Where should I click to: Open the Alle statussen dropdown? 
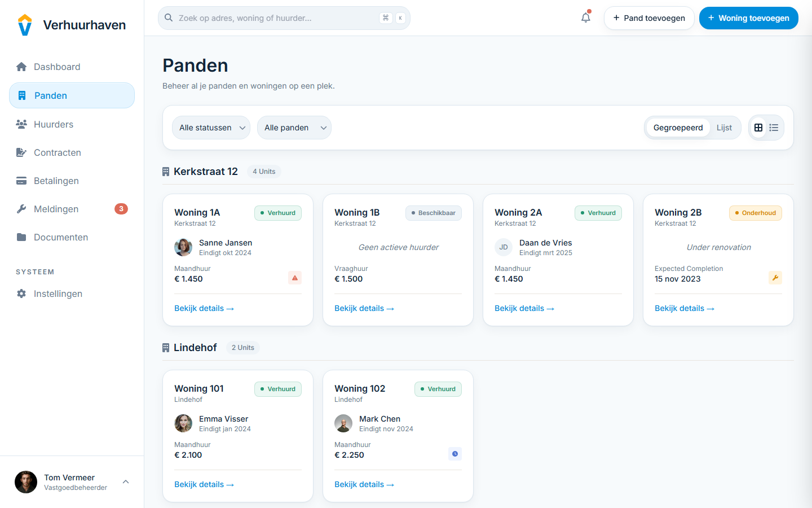click(211, 128)
